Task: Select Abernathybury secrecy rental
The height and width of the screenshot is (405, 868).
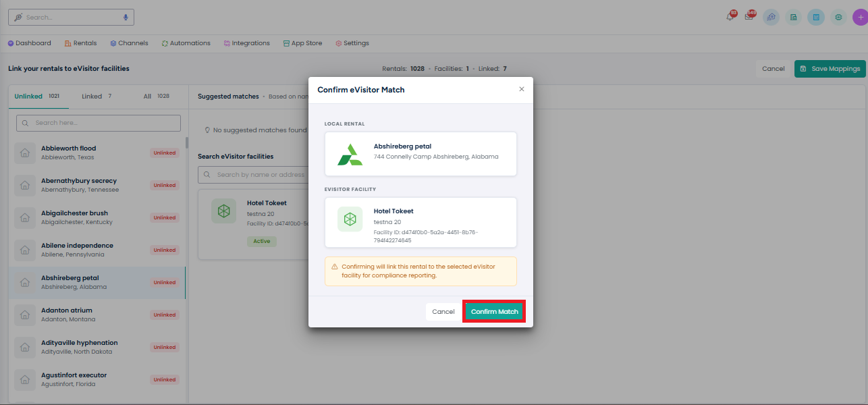Action: [97, 185]
